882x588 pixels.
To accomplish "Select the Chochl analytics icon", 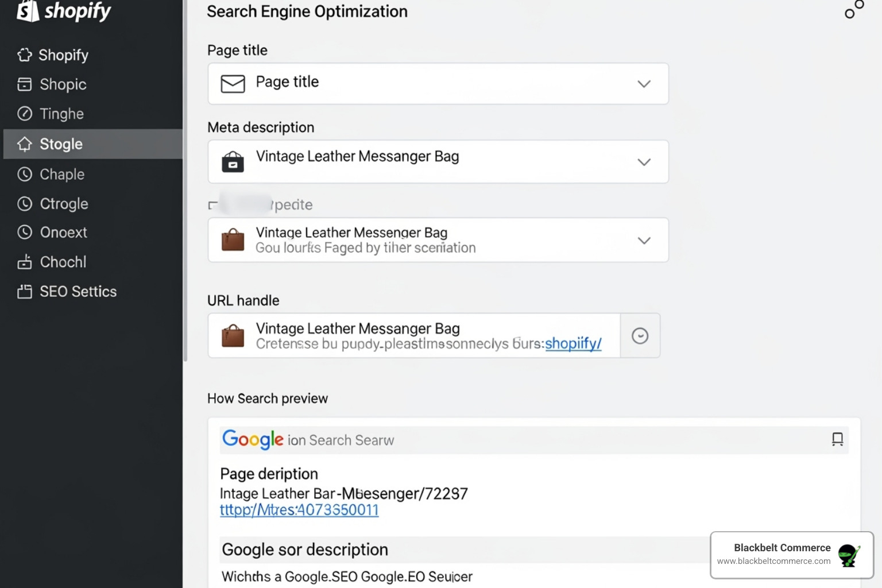I will [25, 262].
